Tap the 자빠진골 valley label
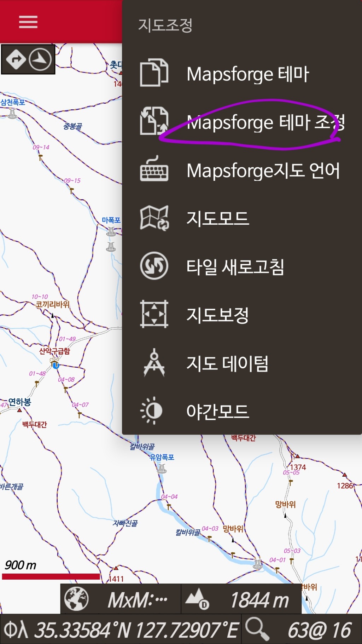The image size is (362, 644). [125, 523]
